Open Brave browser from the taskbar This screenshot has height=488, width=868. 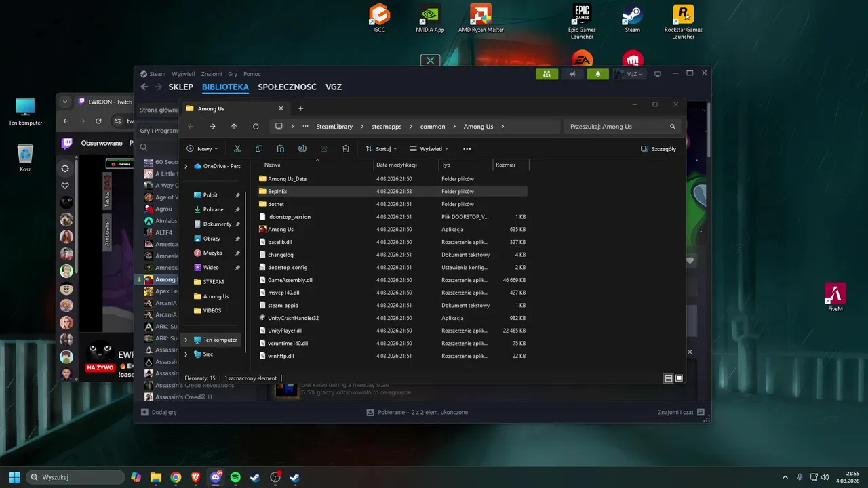point(195,477)
